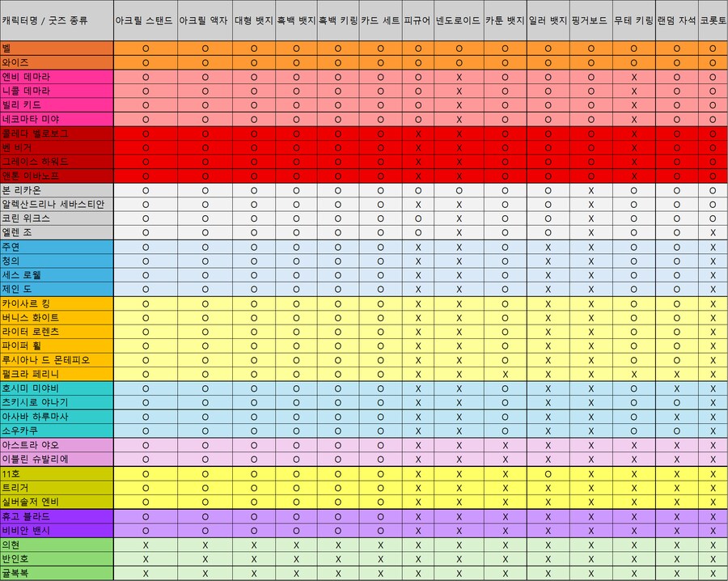Select the 알렉산드리나 세바스티안 name cell
Viewport: 728px width, 581px height.
(57, 205)
